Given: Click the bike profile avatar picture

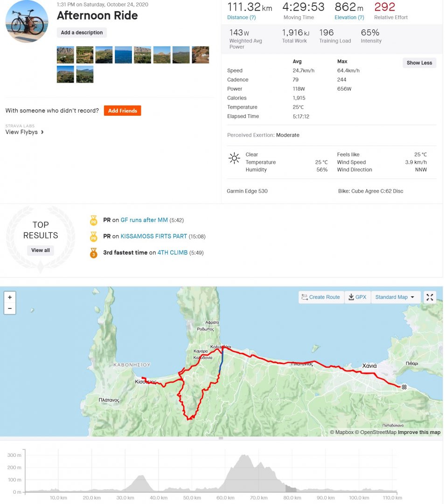Looking at the screenshot, I should [x=27, y=21].
